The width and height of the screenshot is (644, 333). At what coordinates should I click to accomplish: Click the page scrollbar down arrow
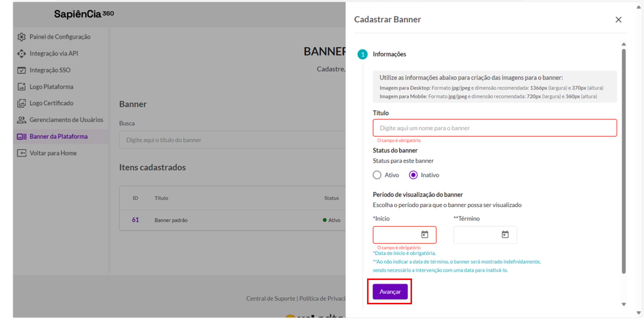tap(638, 313)
